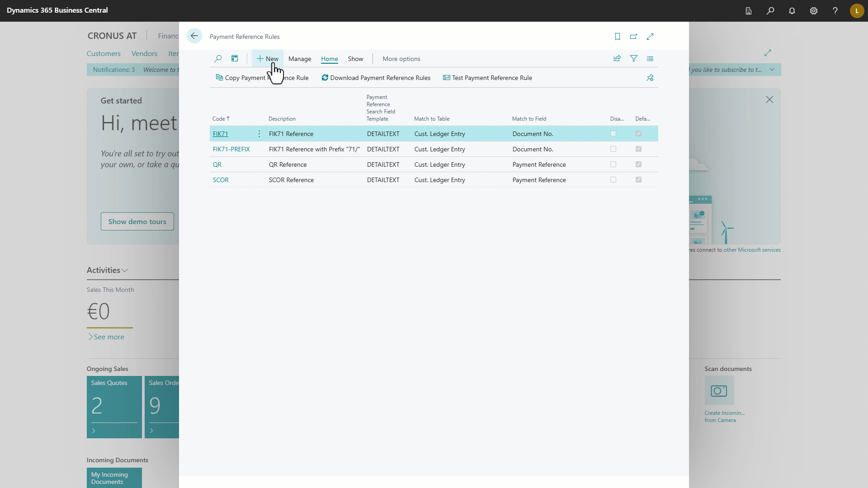Open the settings gear
This screenshot has width=868, height=488.
click(x=814, y=11)
